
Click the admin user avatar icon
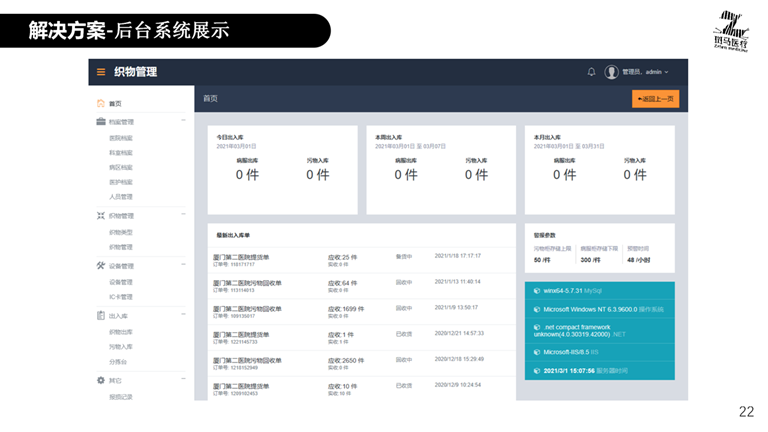click(x=611, y=72)
